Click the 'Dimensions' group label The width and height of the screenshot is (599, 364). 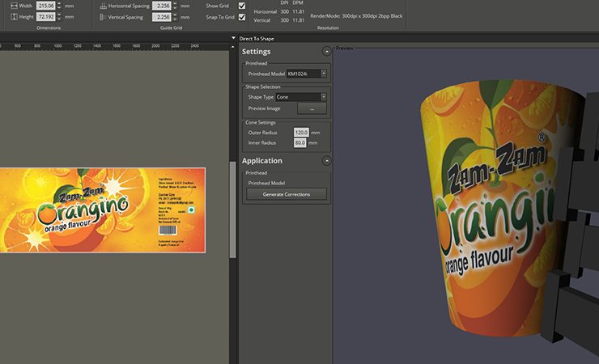[49, 28]
